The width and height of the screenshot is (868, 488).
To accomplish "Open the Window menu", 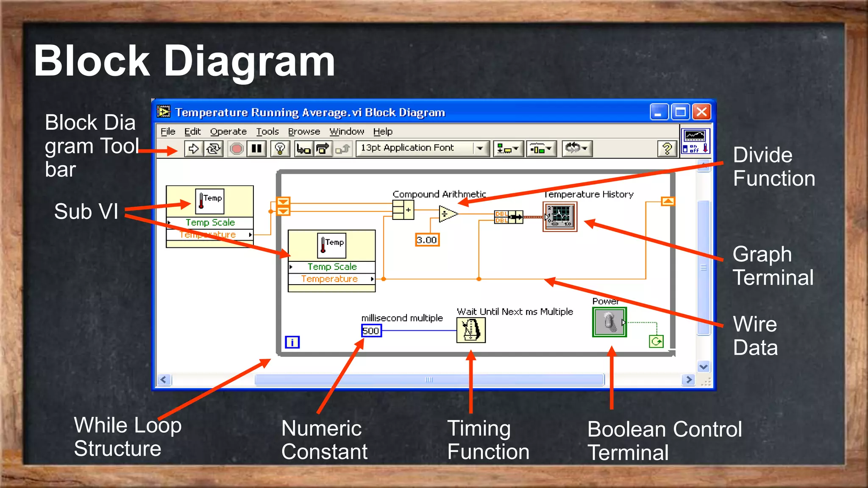I will 347,131.
